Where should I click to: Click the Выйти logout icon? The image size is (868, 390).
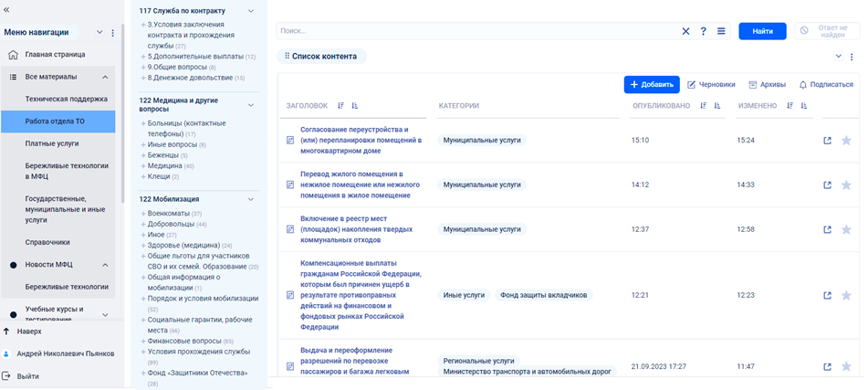coord(6,375)
